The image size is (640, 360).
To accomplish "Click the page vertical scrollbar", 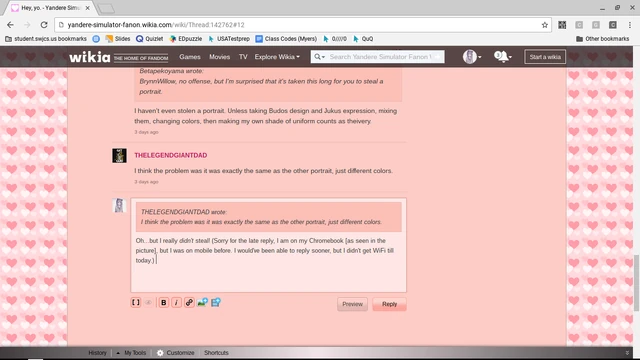I will (636, 283).
